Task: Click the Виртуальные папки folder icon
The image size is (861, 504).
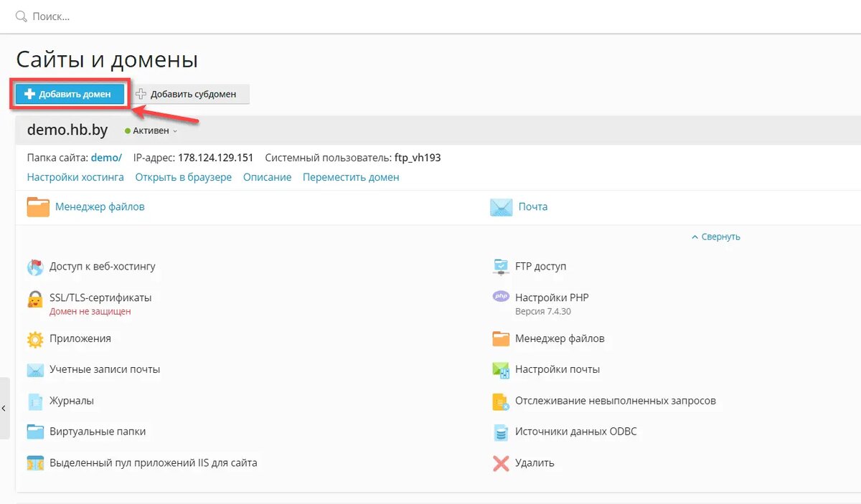Action: pos(35,432)
